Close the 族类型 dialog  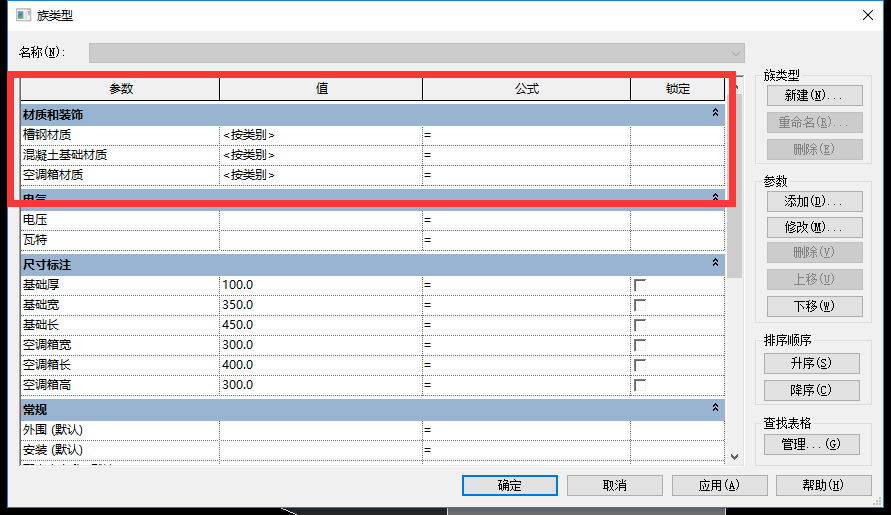[868, 15]
